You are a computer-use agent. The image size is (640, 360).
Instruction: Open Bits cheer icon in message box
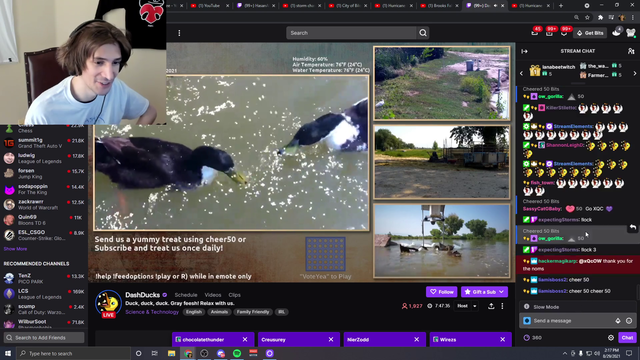coord(618,321)
